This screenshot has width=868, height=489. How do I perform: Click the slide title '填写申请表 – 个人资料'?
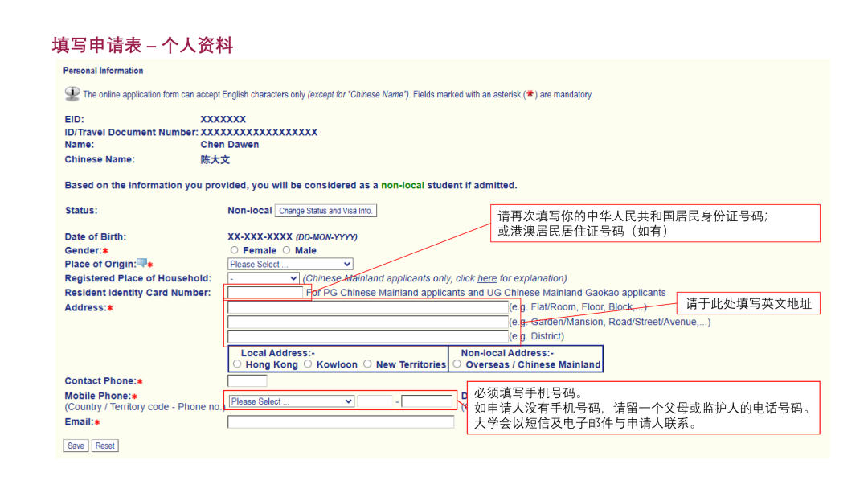tap(142, 45)
